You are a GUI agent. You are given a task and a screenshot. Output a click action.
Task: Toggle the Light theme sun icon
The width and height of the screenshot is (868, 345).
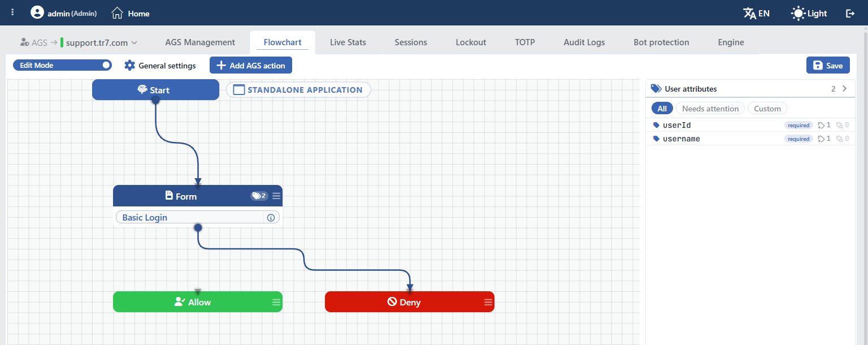[x=798, y=13]
